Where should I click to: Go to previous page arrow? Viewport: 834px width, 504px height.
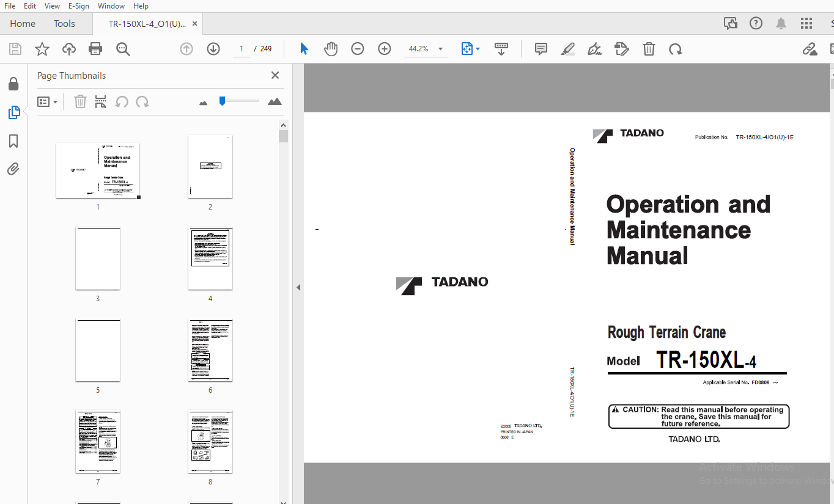[186, 49]
